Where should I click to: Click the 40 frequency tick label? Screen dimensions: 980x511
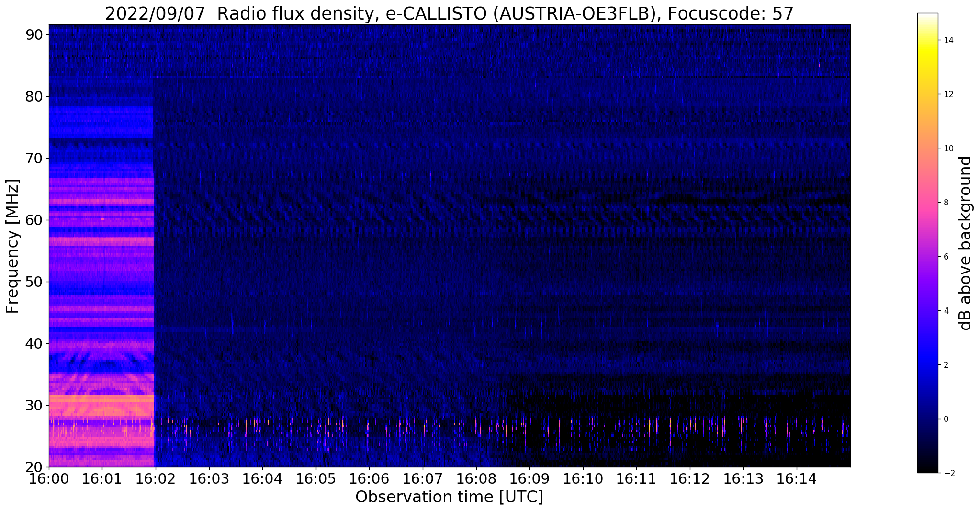tap(35, 343)
